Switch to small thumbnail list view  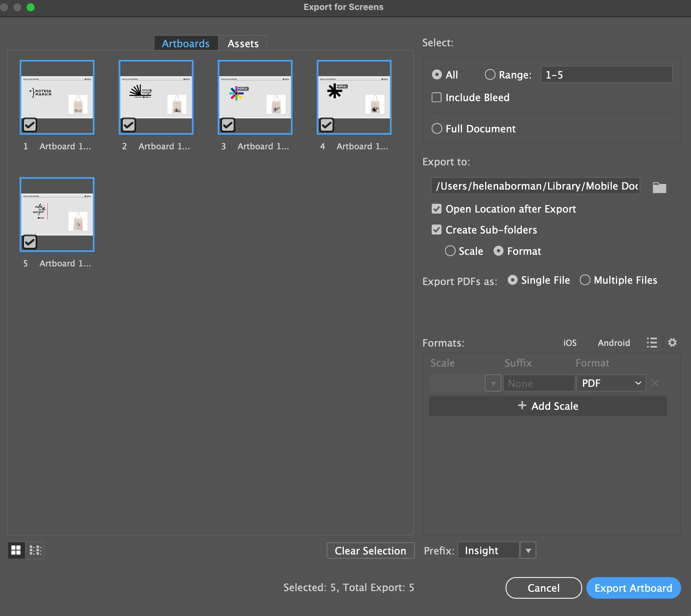(35, 550)
